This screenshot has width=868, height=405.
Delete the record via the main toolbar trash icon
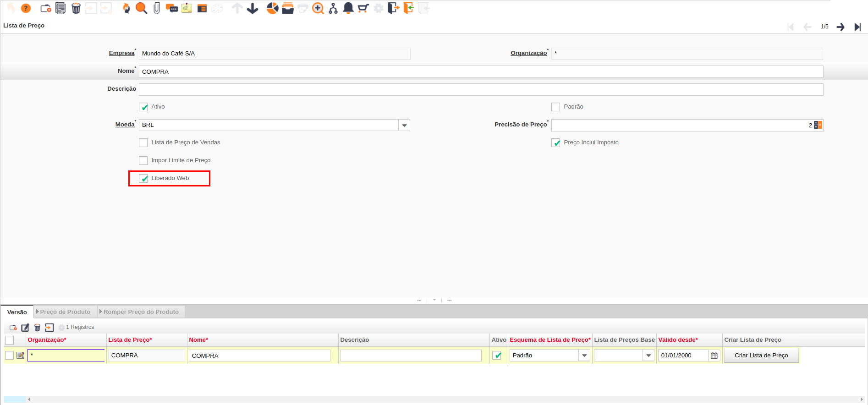[76, 8]
